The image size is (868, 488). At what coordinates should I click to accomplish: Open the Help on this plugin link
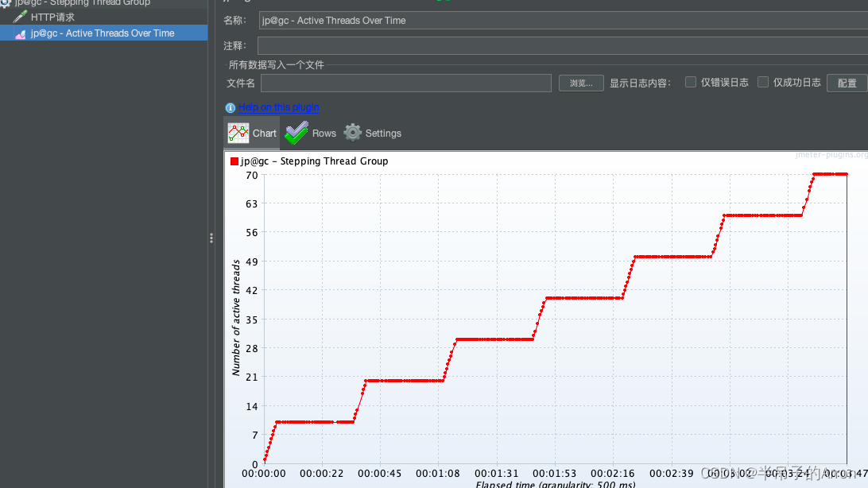[x=278, y=107]
